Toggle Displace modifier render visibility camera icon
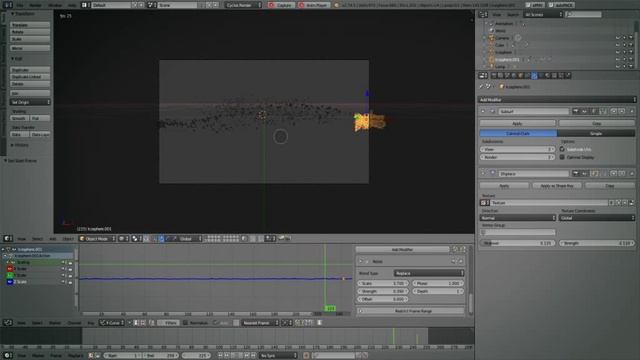The width and height of the screenshot is (640, 360). click(x=576, y=173)
